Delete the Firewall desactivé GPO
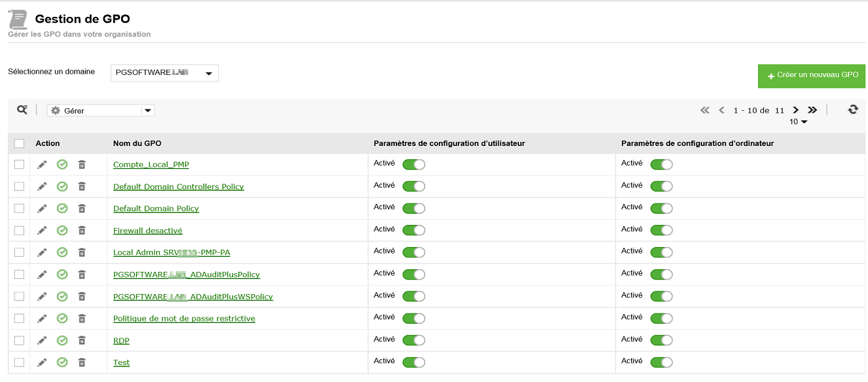 [x=82, y=230]
